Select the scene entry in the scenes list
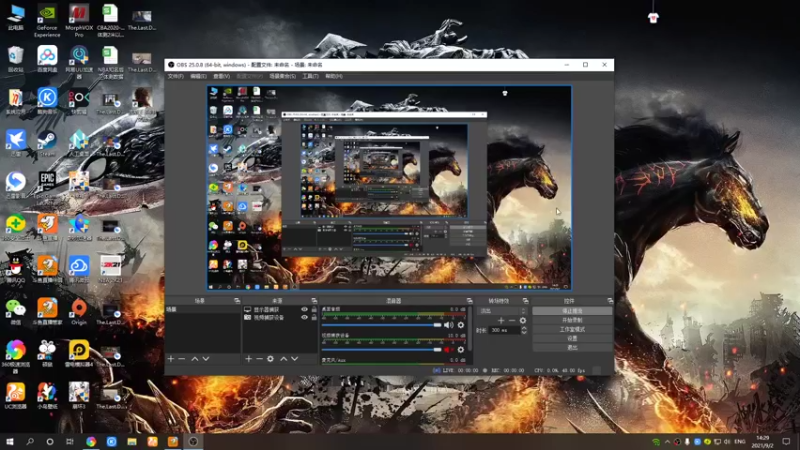800x450 pixels. click(x=203, y=309)
